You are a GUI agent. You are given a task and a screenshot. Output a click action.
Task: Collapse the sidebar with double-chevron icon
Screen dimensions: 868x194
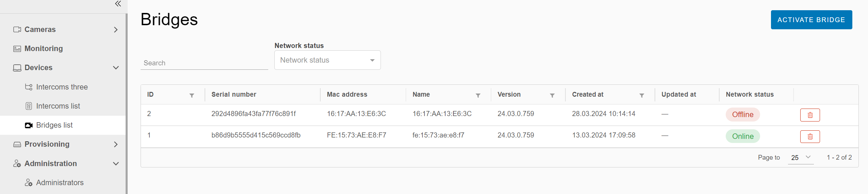[118, 4]
